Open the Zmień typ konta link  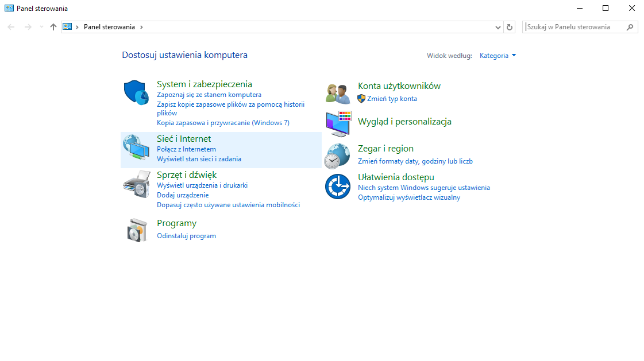coord(392,99)
